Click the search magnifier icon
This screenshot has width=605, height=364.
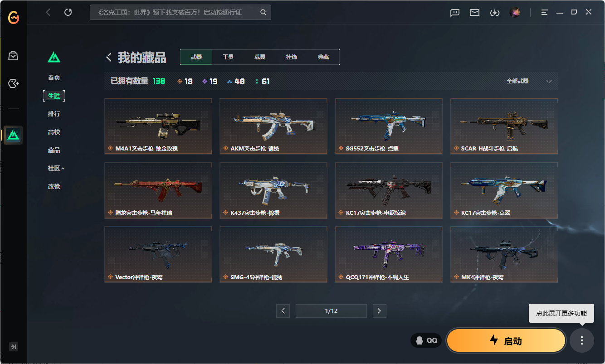[x=263, y=12]
